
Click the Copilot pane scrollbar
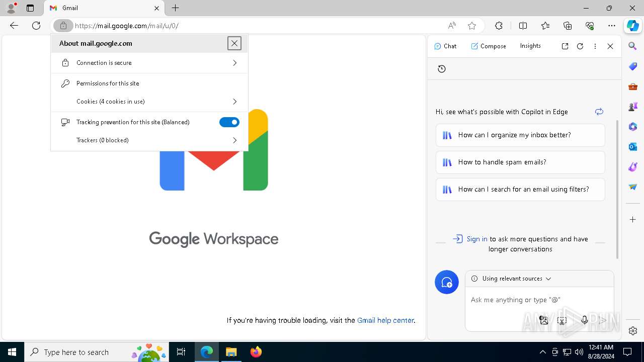pos(617,190)
